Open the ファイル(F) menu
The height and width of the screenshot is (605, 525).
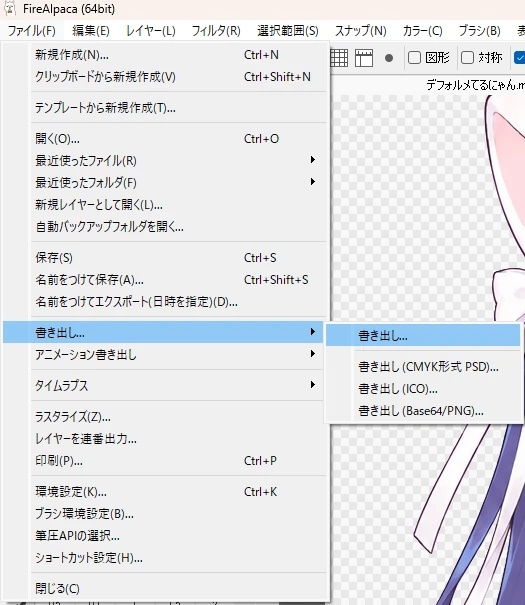(x=32, y=30)
